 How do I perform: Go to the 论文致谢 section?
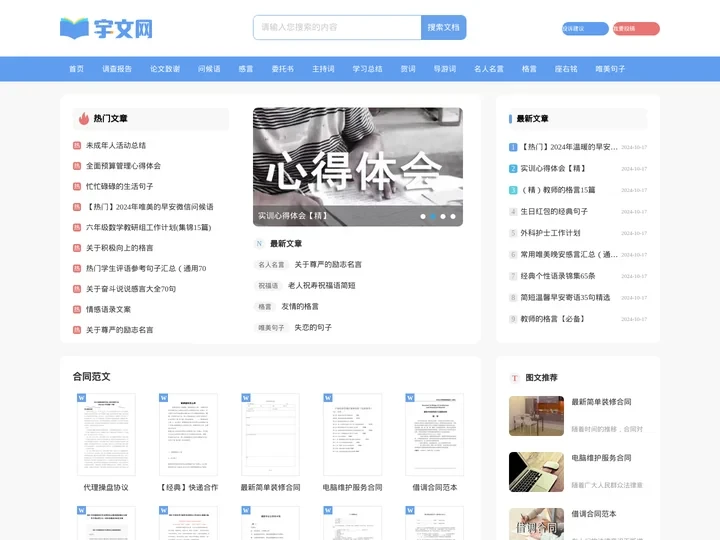(165, 69)
